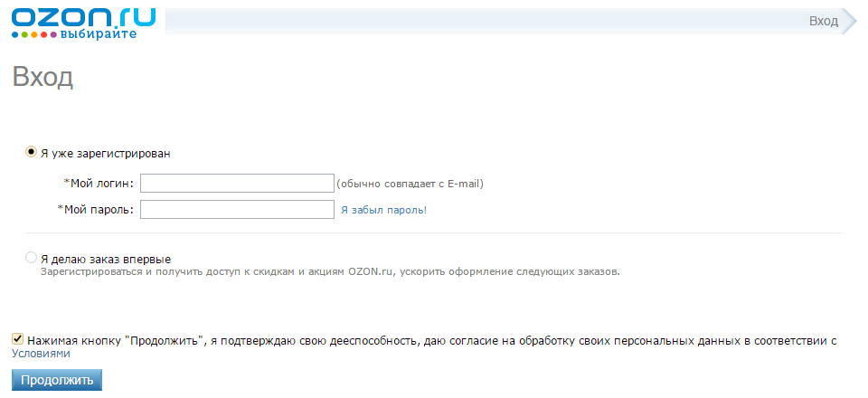Viewport: 868px width, 398px height.
Task: Open the 'Я забыл пароль!' link
Action: pos(383,211)
